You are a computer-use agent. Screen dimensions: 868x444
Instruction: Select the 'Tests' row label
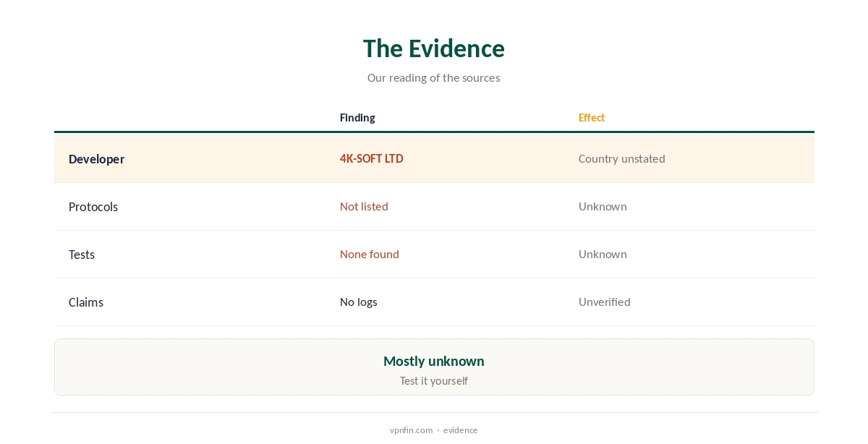(x=82, y=255)
